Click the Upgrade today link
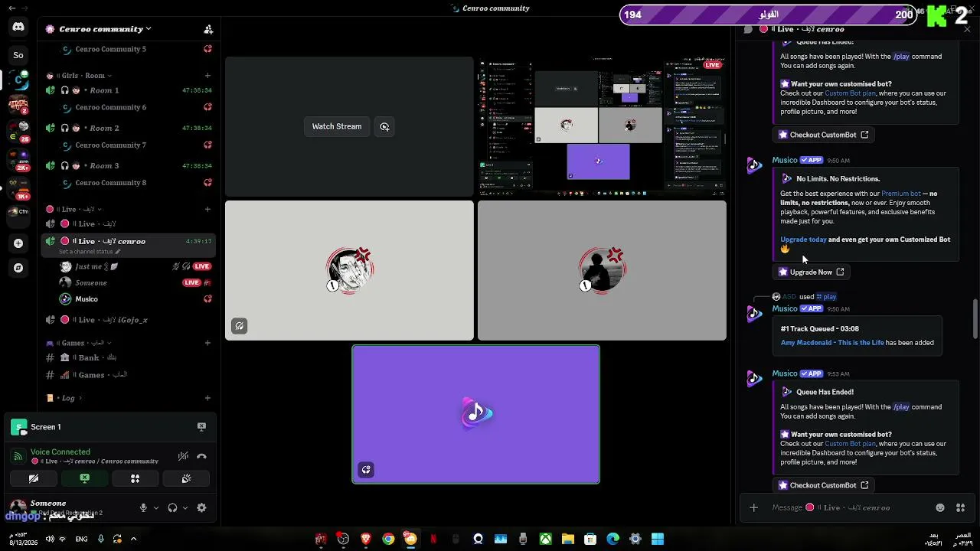The width and height of the screenshot is (980, 551). pyautogui.click(x=803, y=240)
